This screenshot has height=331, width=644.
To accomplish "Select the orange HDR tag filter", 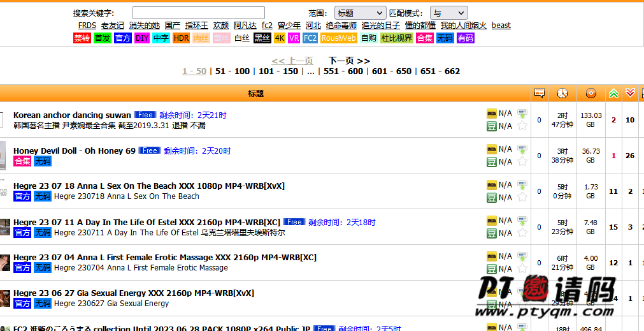I will tap(181, 38).
